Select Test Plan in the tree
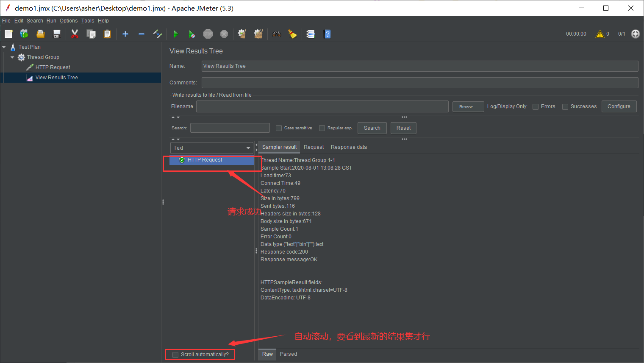The image size is (644, 363). [29, 47]
